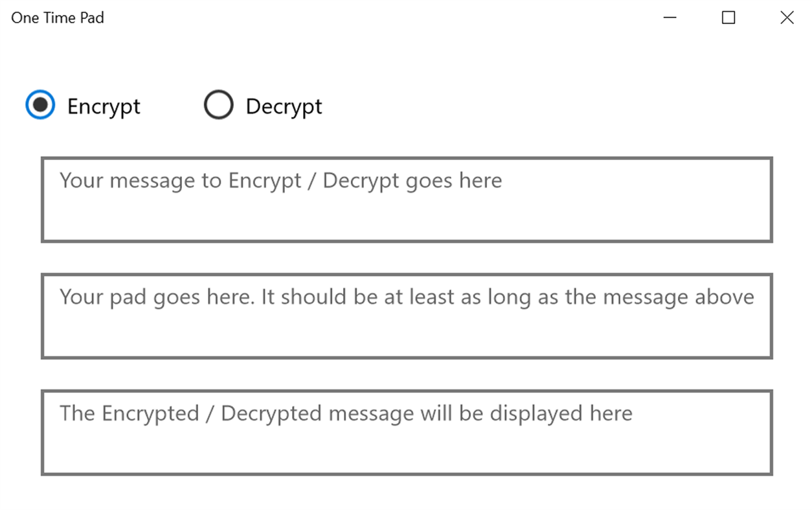Select the result display text area
Image resolution: width=812 pixels, height=510 pixels.
[407, 433]
